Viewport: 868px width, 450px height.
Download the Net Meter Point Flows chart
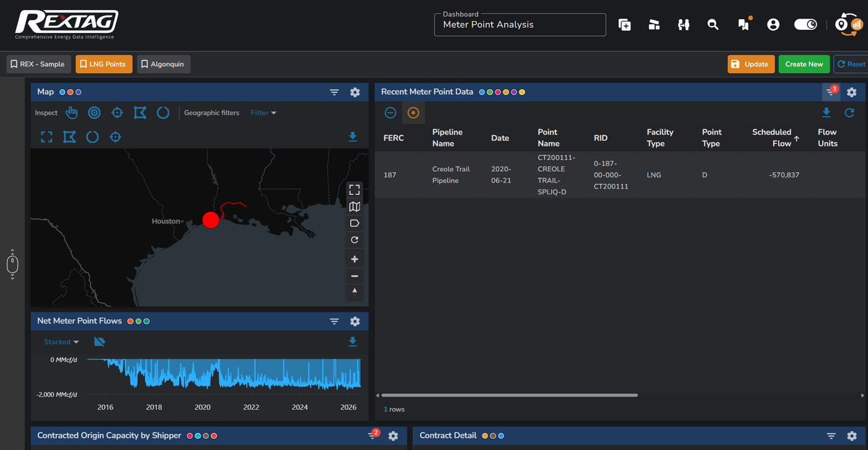point(353,342)
